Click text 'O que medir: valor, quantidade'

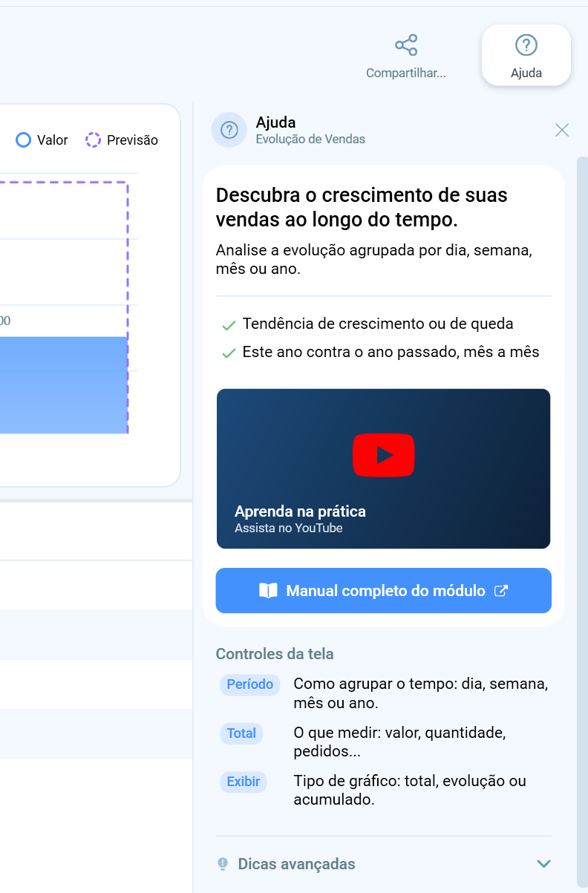(399, 733)
